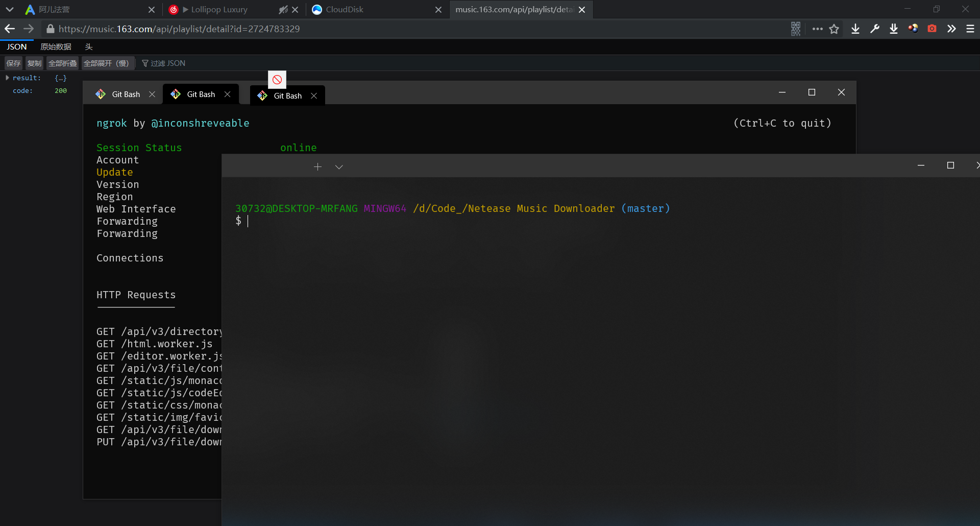Click the QR code icon in the address bar

pos(796,29)
